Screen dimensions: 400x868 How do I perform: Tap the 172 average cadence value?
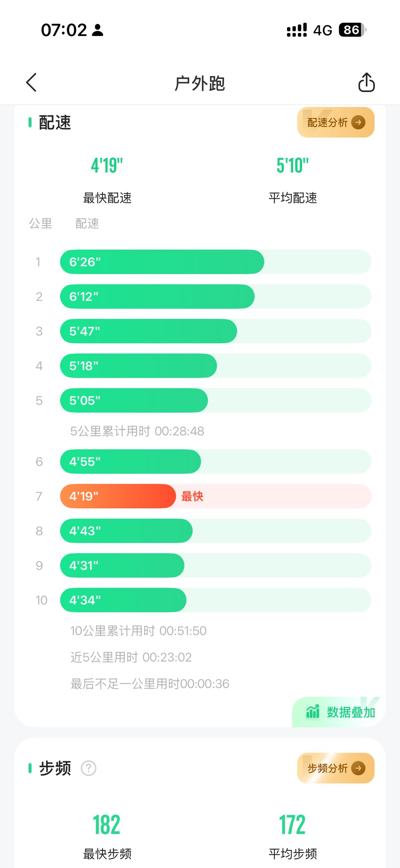[292, 825]
